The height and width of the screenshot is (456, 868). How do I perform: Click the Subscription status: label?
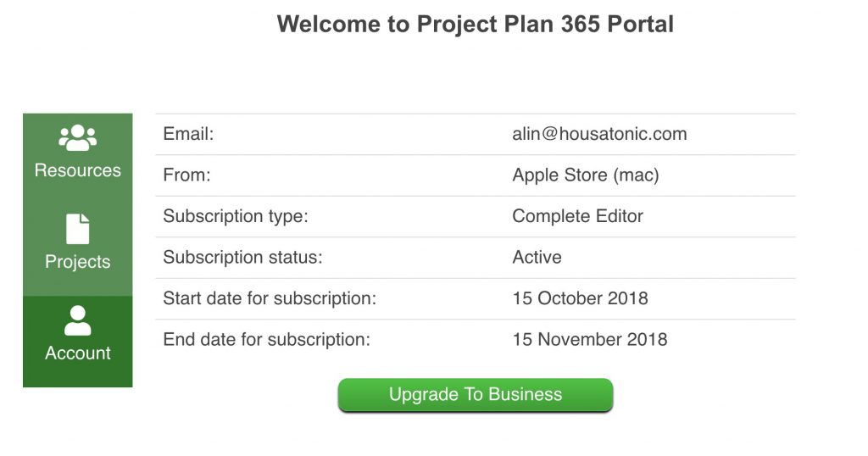tap(242, 258)
